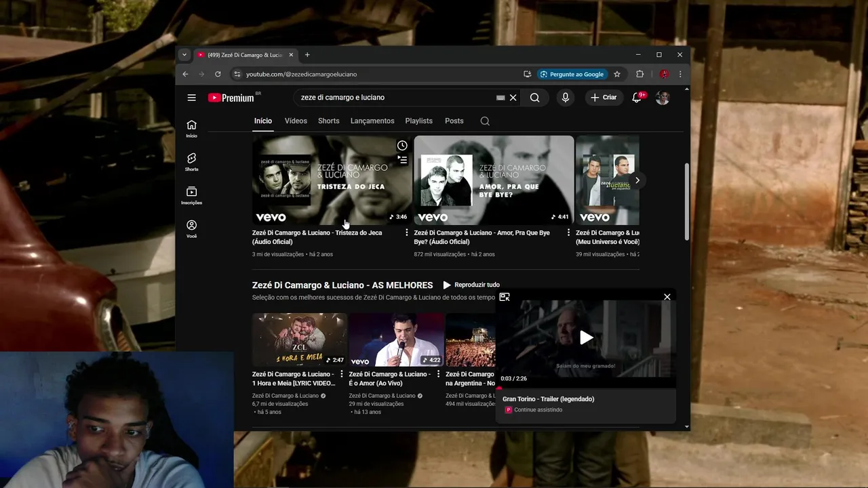This screenshot has width=868, height=488.
Task: Bookmark this page with star icon
Action: click(x=617, y=74)
